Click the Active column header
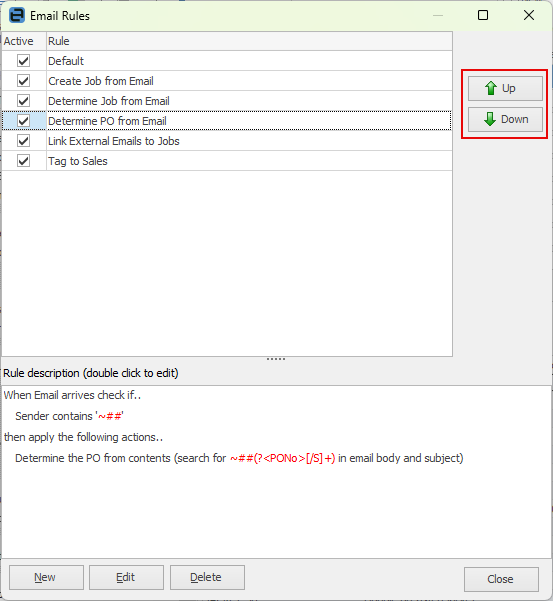The width and height of the screenshot is (553, 601). click(x=24, y=41)
